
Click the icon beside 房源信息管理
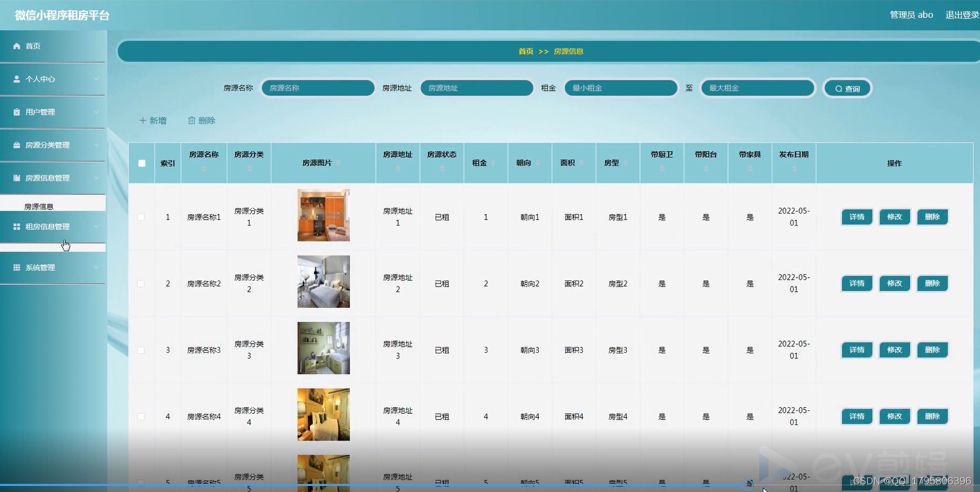pos(17,178)
